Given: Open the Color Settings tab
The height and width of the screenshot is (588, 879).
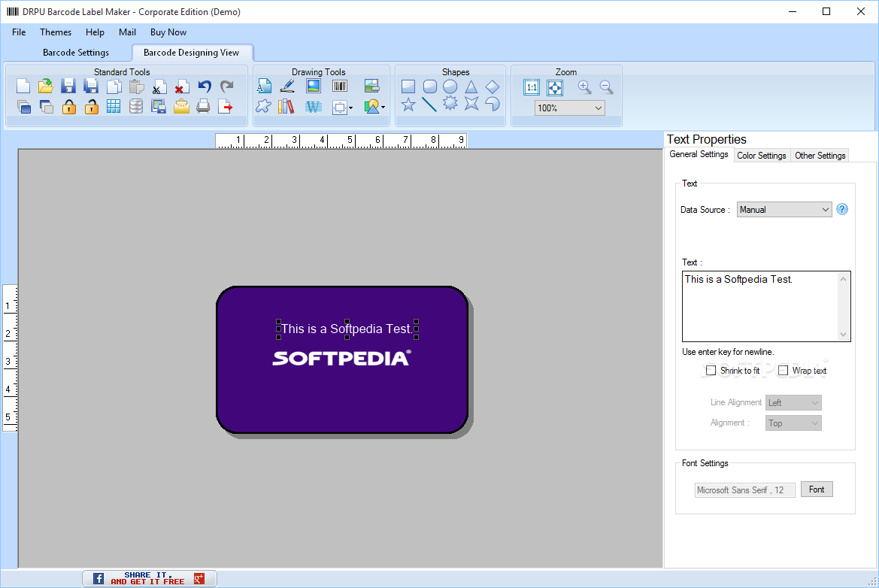Looking at the screenshot, I should pos(761,155).
